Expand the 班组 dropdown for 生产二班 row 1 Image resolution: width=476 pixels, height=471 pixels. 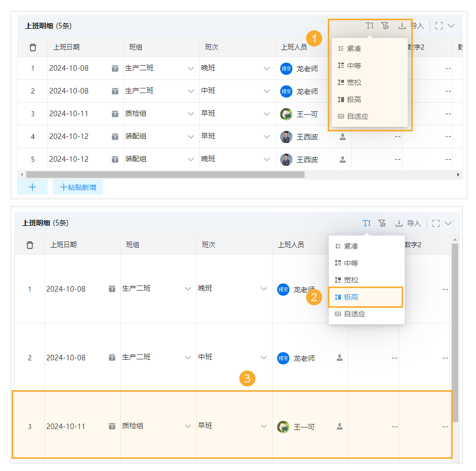(x=191, y=68)
